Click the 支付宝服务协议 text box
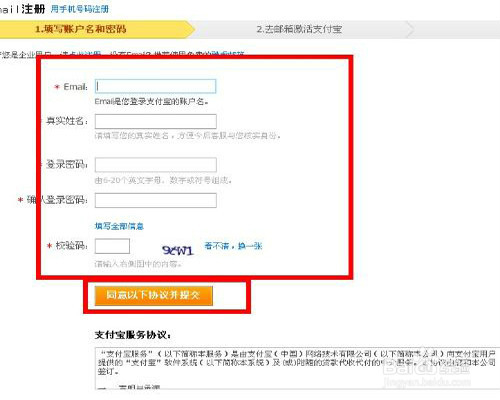Image resolution: width=500 pixels, height=400 pixels. click(297, 368)
